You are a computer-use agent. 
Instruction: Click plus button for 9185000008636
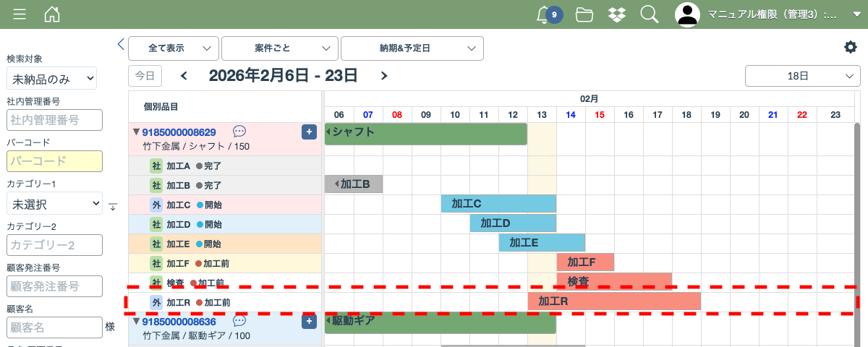click(x=309, y=322)
